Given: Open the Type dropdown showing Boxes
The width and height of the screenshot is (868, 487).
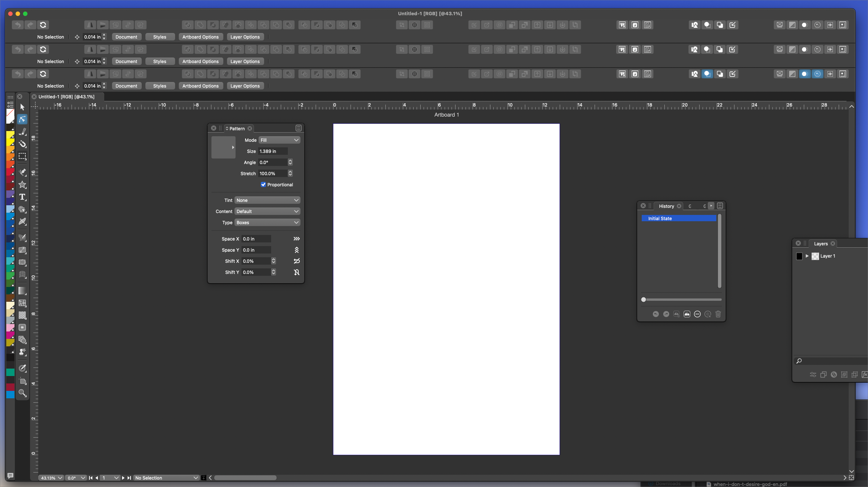Looking at the screenshot, I should (267, 222).
